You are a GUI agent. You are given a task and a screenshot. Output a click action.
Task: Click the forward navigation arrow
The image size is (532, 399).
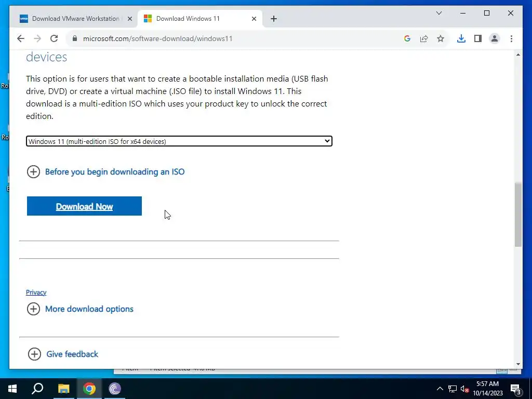(x=37, y=38)
